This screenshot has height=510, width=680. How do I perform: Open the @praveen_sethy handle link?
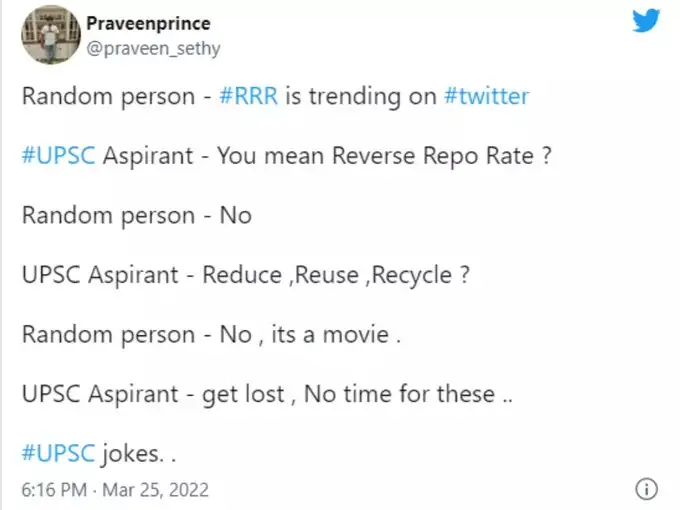[x=154, y=48]
